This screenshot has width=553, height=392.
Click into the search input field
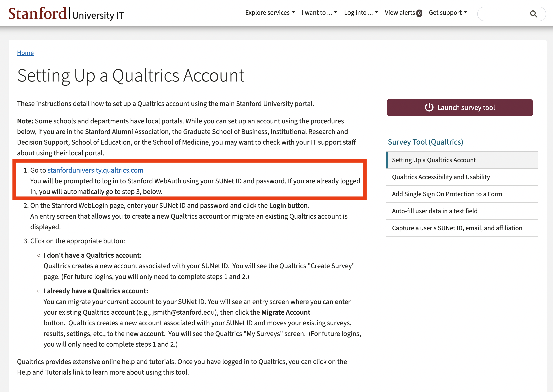click(x=503, y=14)
